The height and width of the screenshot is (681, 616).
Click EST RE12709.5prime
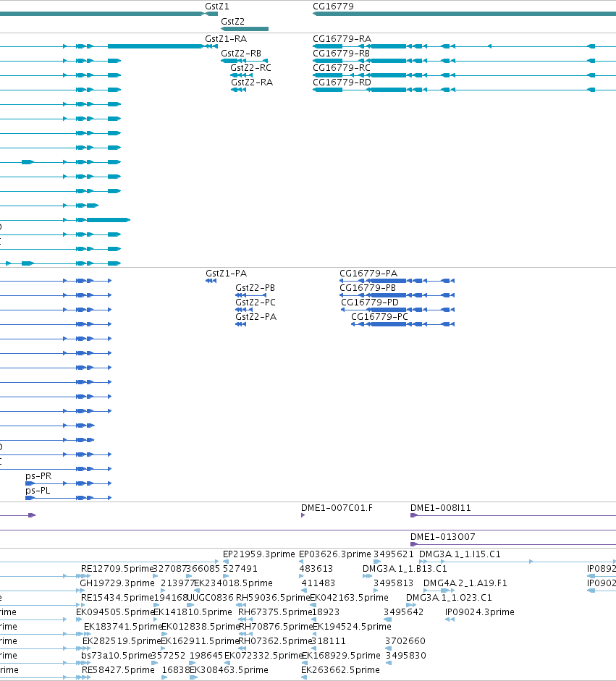point(117,569)
